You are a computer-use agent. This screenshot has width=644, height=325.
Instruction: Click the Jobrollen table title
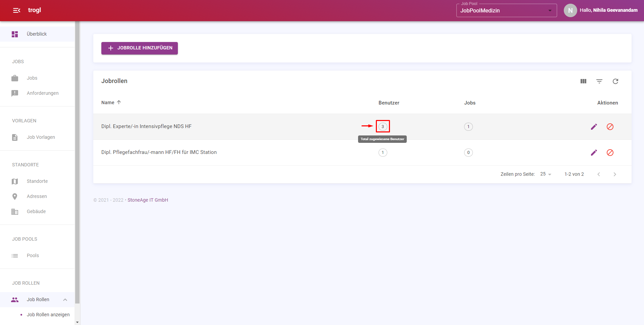[x=114, y=81]
